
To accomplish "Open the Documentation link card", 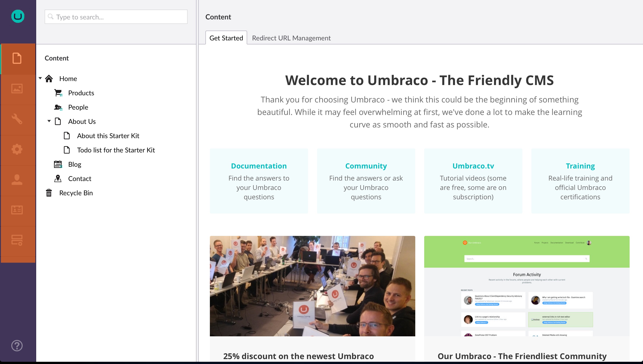I will (x=259, y=181).
